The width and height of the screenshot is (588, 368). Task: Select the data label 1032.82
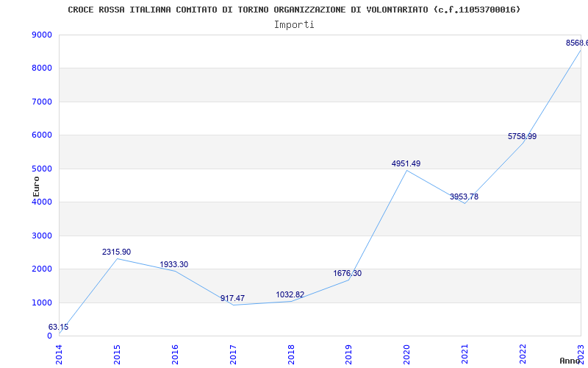pyautogui.click(x=290, y=294)
